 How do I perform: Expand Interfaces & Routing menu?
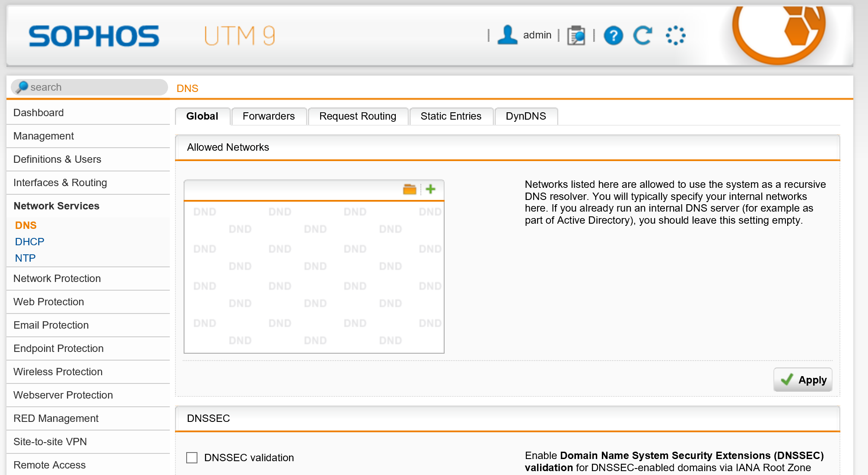pyautogui.click(x=88, y=183)
